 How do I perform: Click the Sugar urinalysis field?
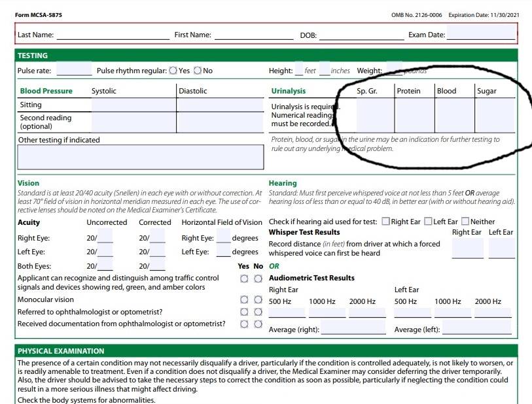coord(495,115)
